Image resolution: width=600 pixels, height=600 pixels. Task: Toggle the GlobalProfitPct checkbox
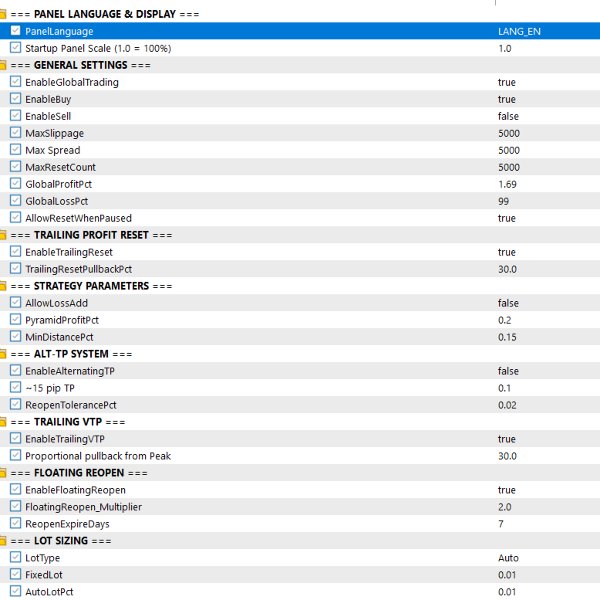click(15, 184)
